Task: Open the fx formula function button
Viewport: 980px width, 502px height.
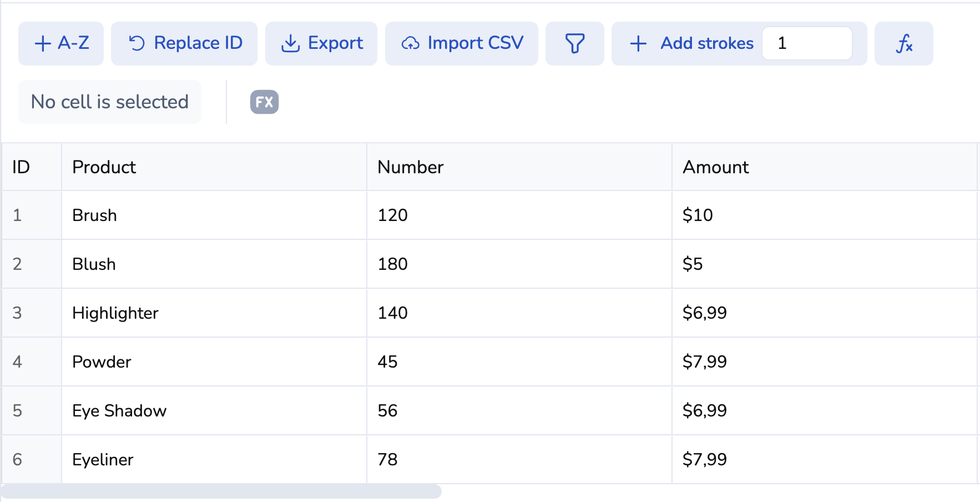Action: tap(903, 43)
